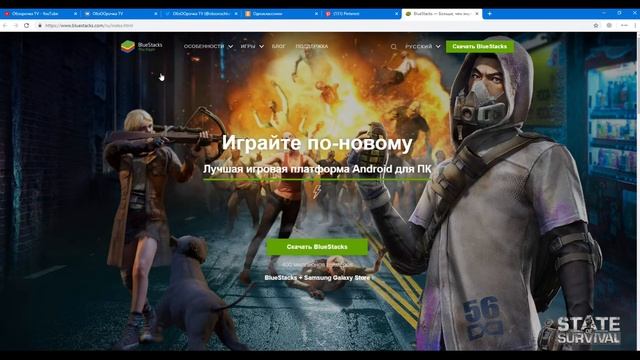The width and height of the screenshot is (640, 360).
Task: Click the address bar URL field
Action: click(314, 25)
